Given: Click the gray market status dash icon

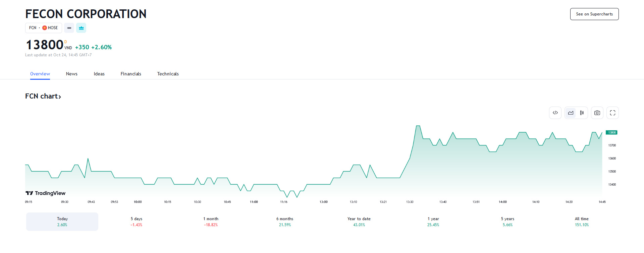Looking at the screenshot, I should click(x=69, y=28).
